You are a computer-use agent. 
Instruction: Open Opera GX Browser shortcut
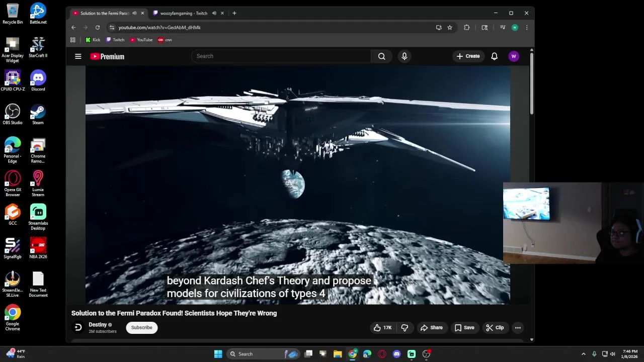point(13,184)
